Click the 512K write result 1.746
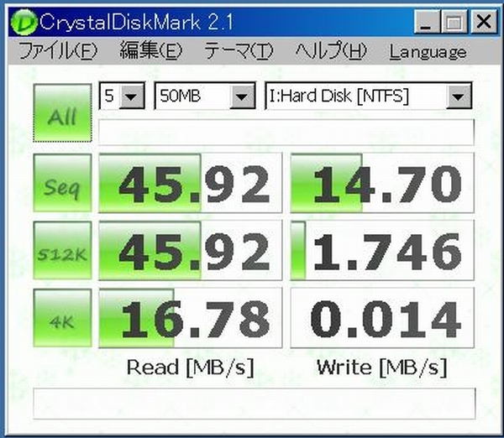The width and height of the screenshot is (504, 438). (382, 250)
